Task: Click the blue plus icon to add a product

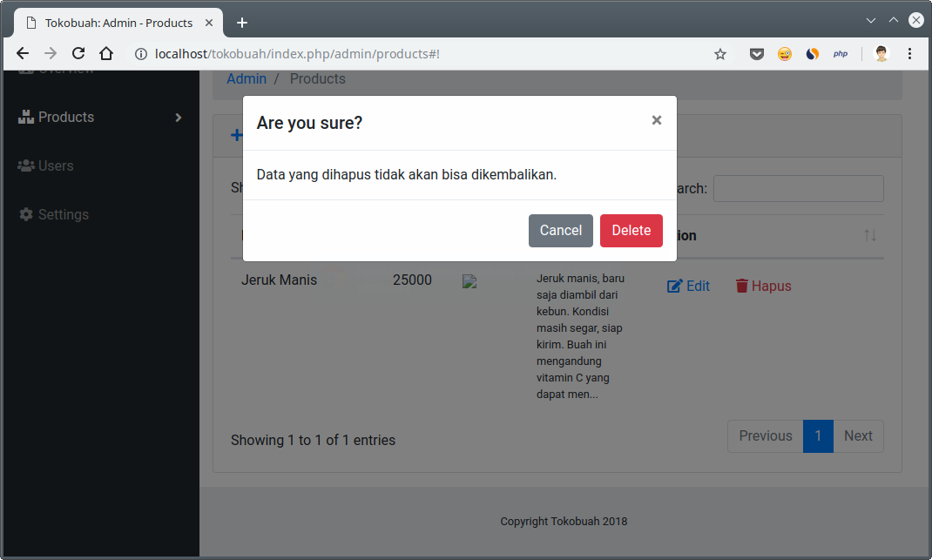Action: coord(236,135)
